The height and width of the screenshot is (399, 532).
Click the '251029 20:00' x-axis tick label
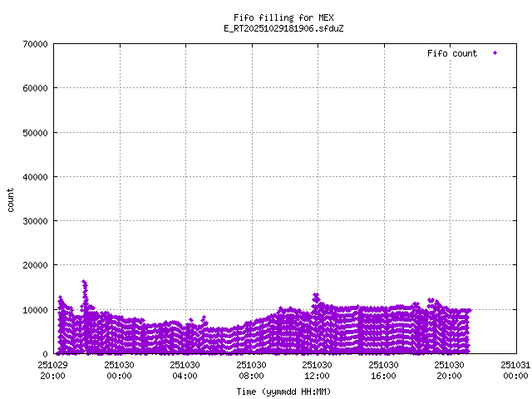pyautogui.click(x=53, y=369)
